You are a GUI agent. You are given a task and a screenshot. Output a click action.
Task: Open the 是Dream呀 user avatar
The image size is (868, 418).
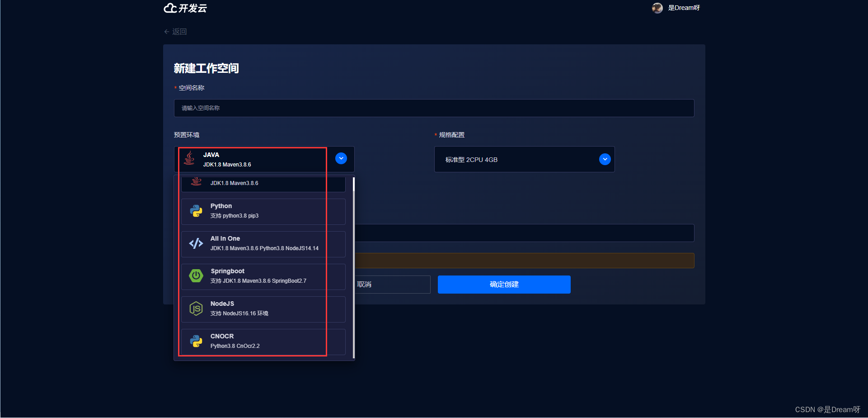(x=657, y=8)
